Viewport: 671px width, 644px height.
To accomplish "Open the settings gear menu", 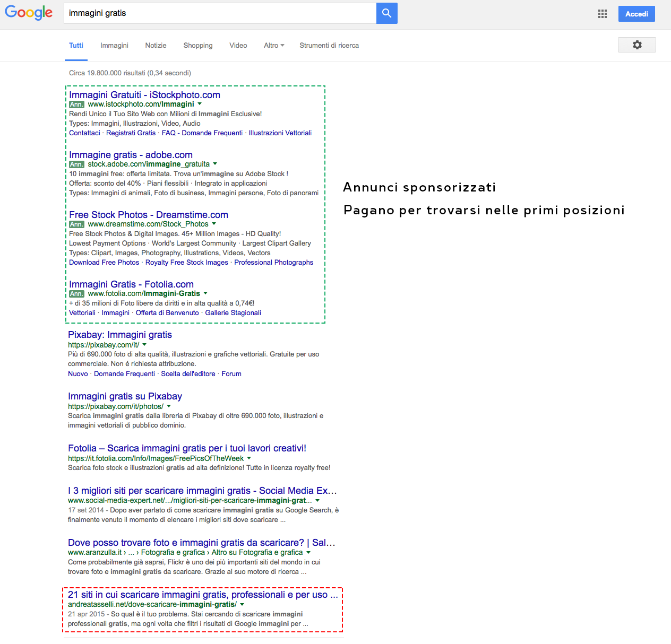I will click(637, 45).
